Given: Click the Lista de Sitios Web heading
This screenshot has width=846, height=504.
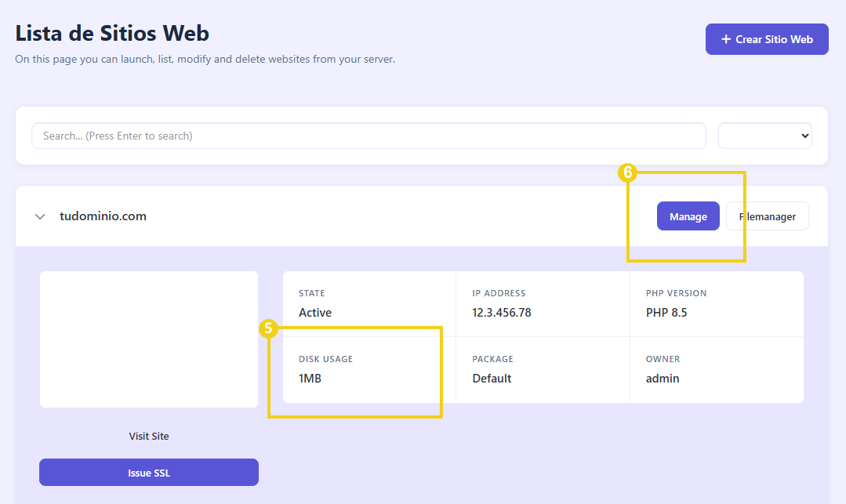Looking at the screenshot, I should pyautogui.click(x=112, y=34).
